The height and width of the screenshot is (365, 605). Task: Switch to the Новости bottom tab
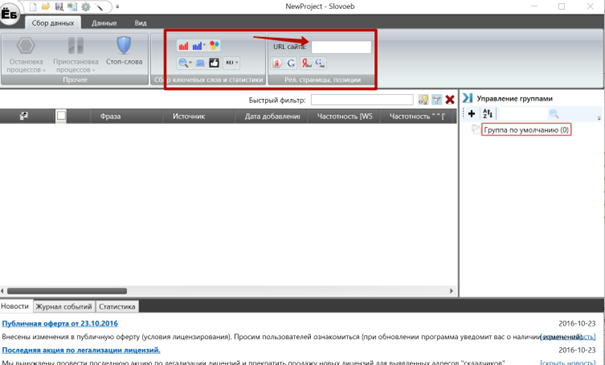click(15, 306)
